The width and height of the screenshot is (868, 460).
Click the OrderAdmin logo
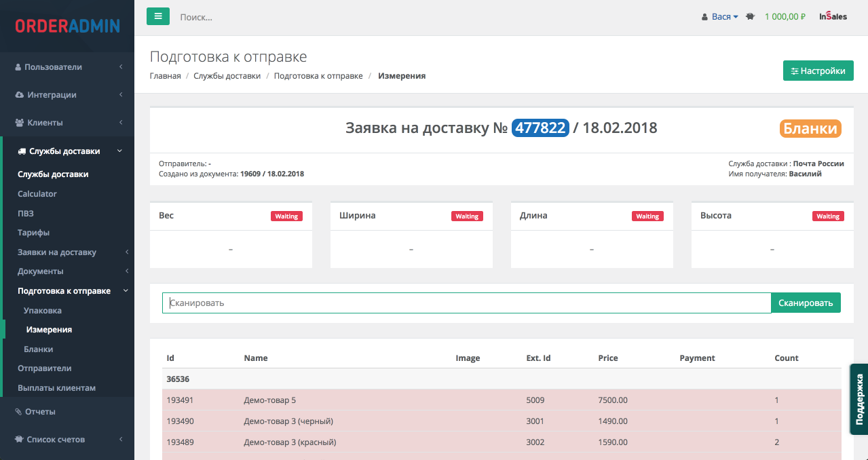click(67, 26)
